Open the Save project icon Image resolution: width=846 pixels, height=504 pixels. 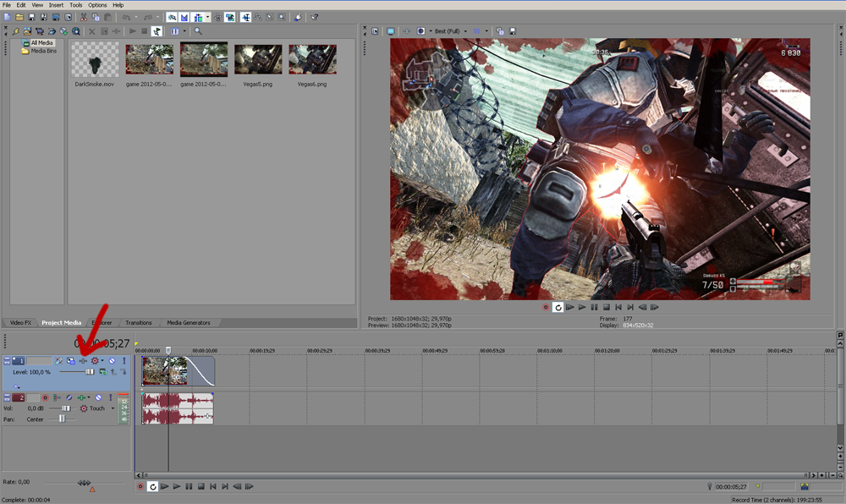click(32, 17)
